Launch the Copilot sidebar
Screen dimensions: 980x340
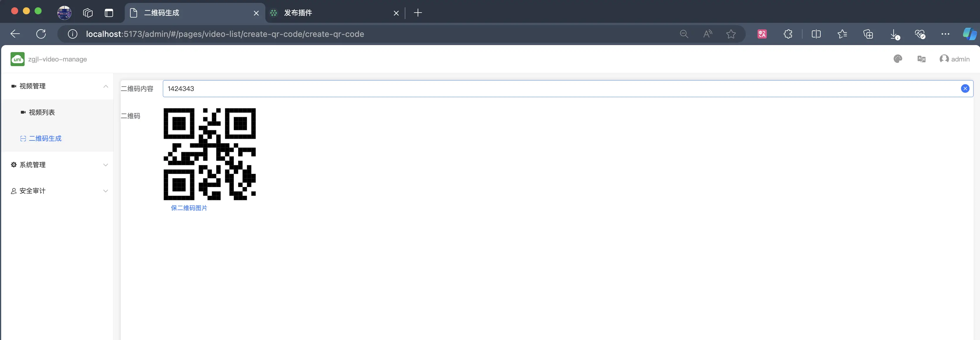(x=969, y=34)
